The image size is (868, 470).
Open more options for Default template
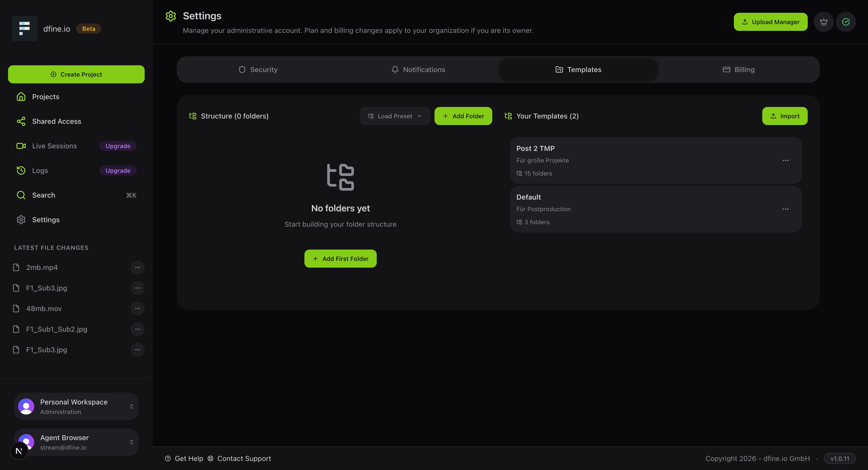tap(785, 209)
